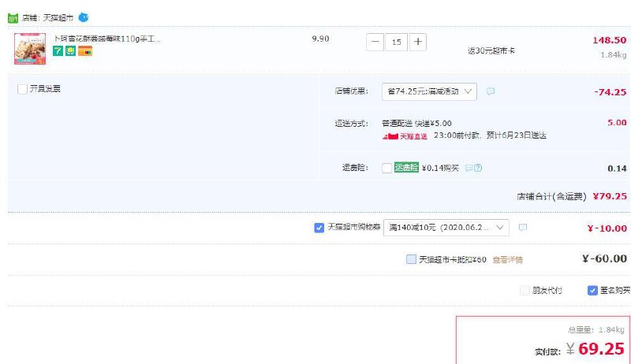This screenshot has width=631, height=364.
Task: Click the item subtotal 148.50
Action: (x=609, y=40)
